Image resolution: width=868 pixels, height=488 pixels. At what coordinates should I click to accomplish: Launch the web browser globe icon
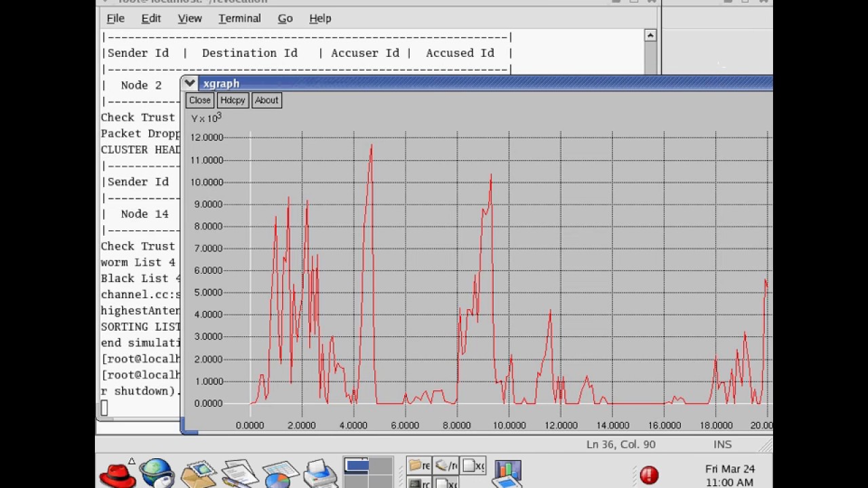[157, 473]
